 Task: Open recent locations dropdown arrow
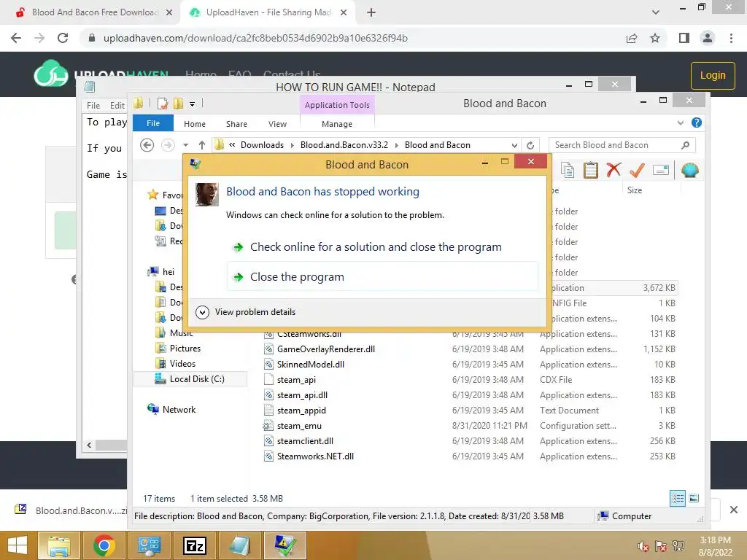186,145
